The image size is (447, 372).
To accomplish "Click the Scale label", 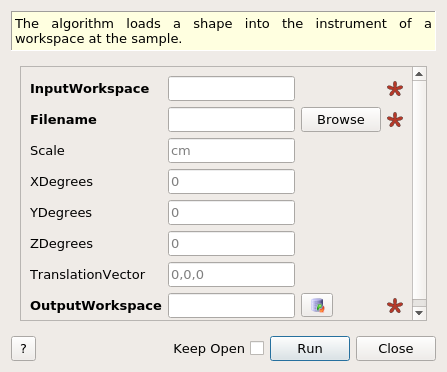I will [47, 151].
